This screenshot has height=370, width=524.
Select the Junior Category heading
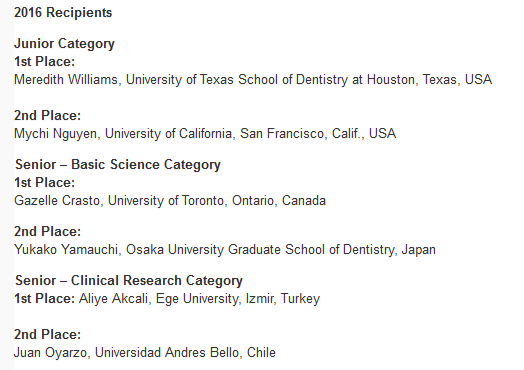pos(64,44)
